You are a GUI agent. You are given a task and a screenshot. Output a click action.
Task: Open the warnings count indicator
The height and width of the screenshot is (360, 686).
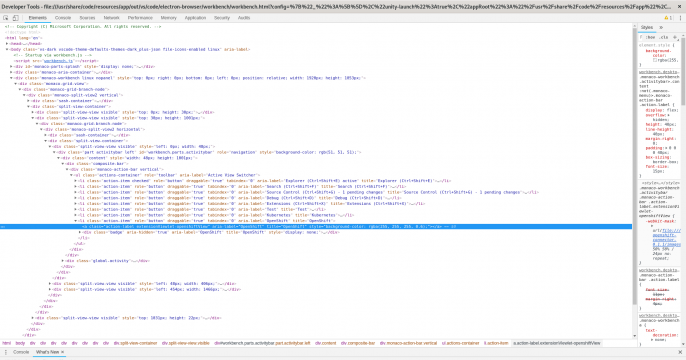coord(668,18)
